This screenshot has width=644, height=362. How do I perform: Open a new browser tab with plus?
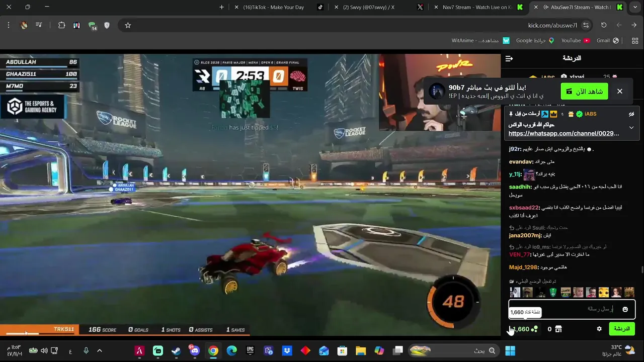click(221, 7)
